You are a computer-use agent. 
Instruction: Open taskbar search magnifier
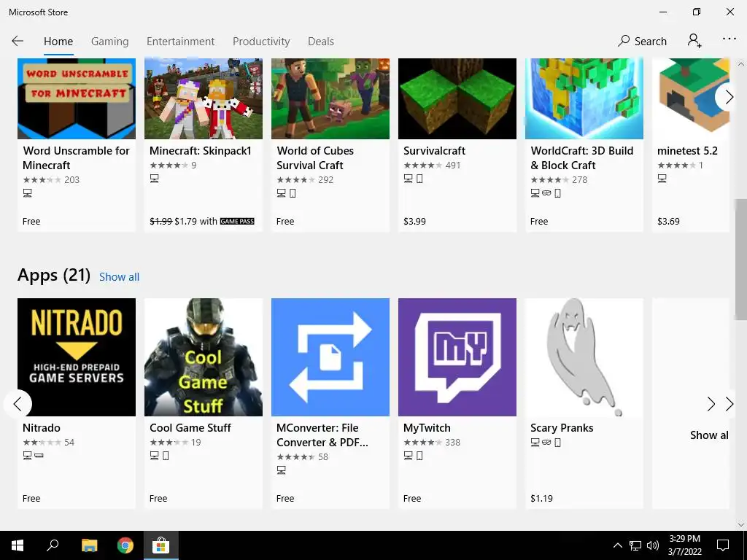click(53, 545)
